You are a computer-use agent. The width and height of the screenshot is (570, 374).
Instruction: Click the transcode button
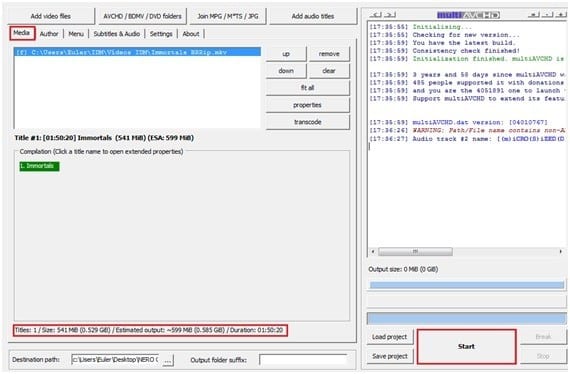[308, 122]
